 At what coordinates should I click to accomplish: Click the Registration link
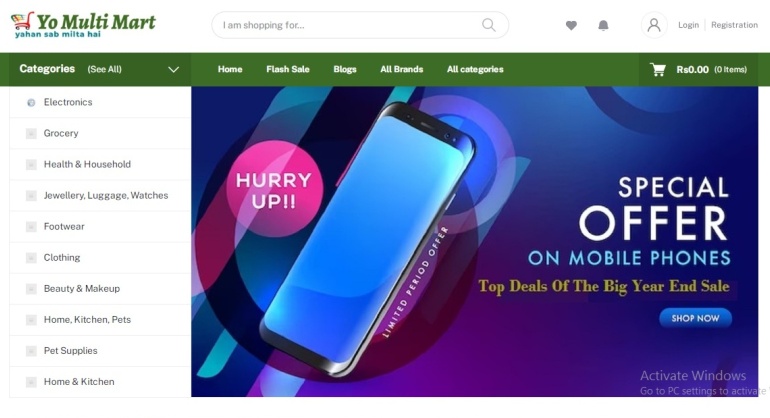pos(734,25)
